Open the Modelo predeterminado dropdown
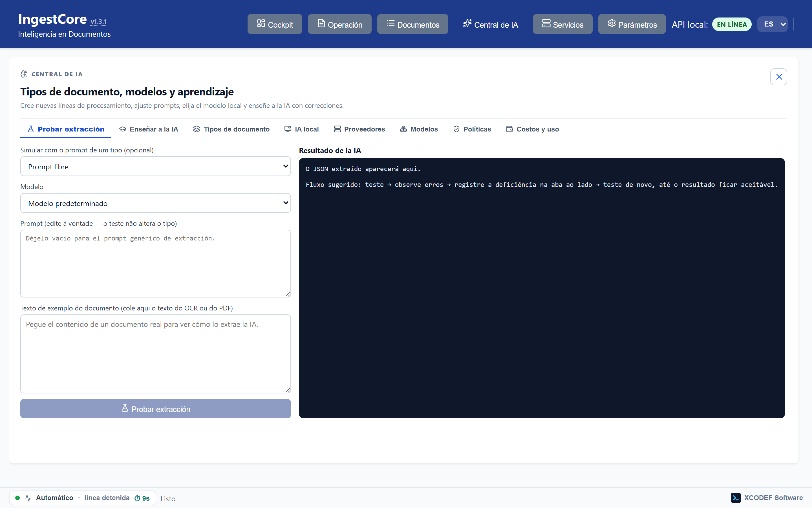812x508 pixels. tap(155, 203)
